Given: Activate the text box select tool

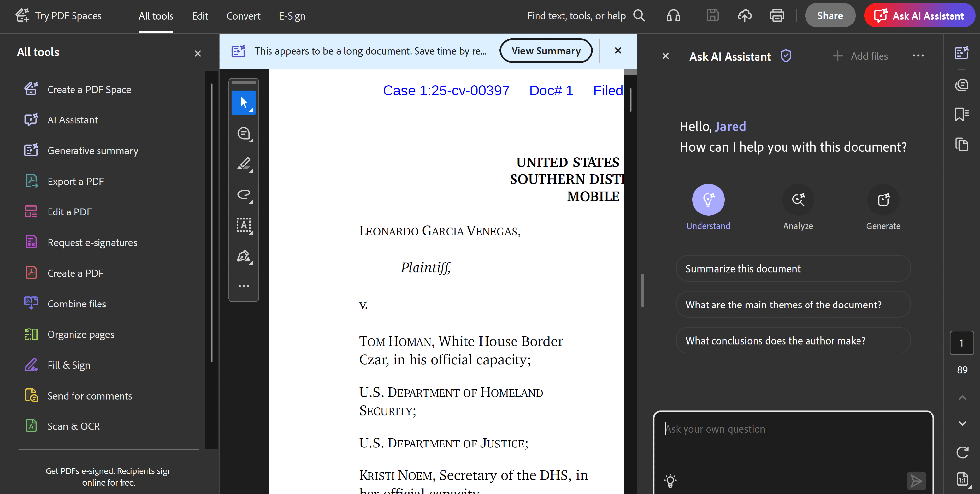Looking at the screenshot, I should (x=244, y=225).
